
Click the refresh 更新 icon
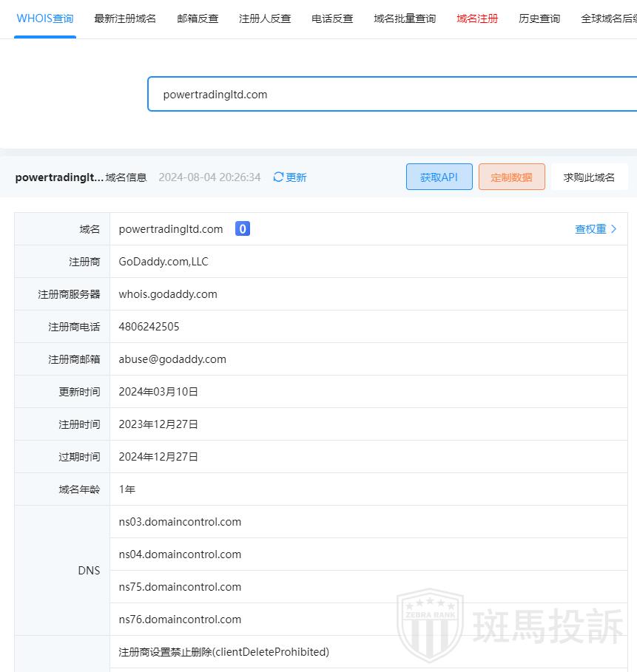[x=279, y=177]
